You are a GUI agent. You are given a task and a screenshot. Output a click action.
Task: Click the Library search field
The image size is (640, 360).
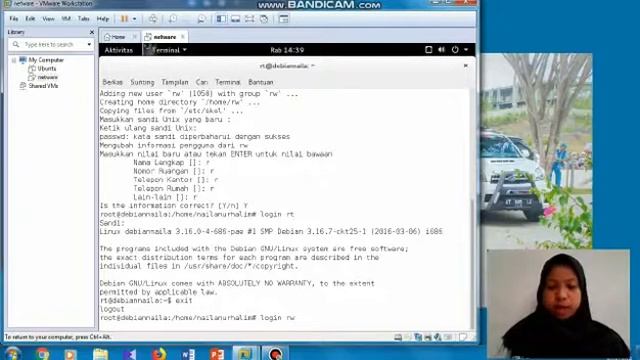point(51,44)
